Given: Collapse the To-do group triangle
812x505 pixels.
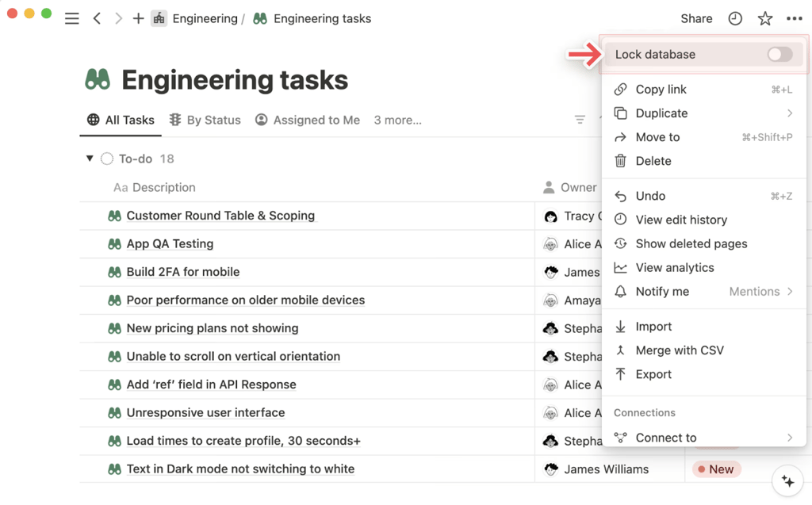Looking at the screenshot, I should pyautogui.click(x=90, y=159).
